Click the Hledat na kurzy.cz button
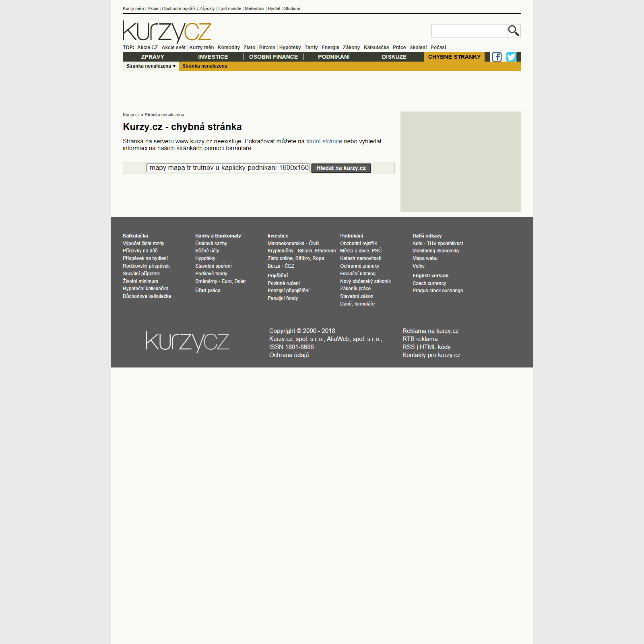The width and height of the screenshot is (644, 644). [341, 168]
